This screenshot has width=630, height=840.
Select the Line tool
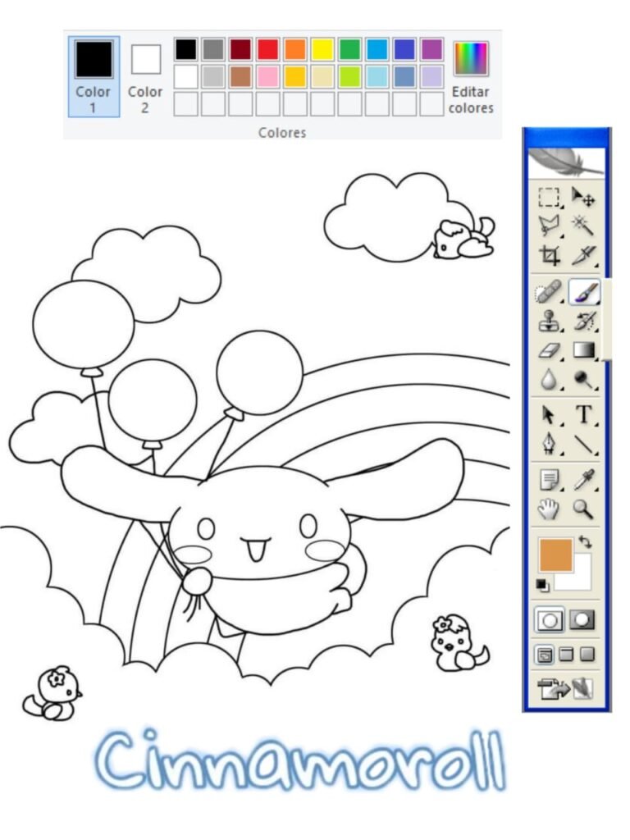[x=584, y=444]
